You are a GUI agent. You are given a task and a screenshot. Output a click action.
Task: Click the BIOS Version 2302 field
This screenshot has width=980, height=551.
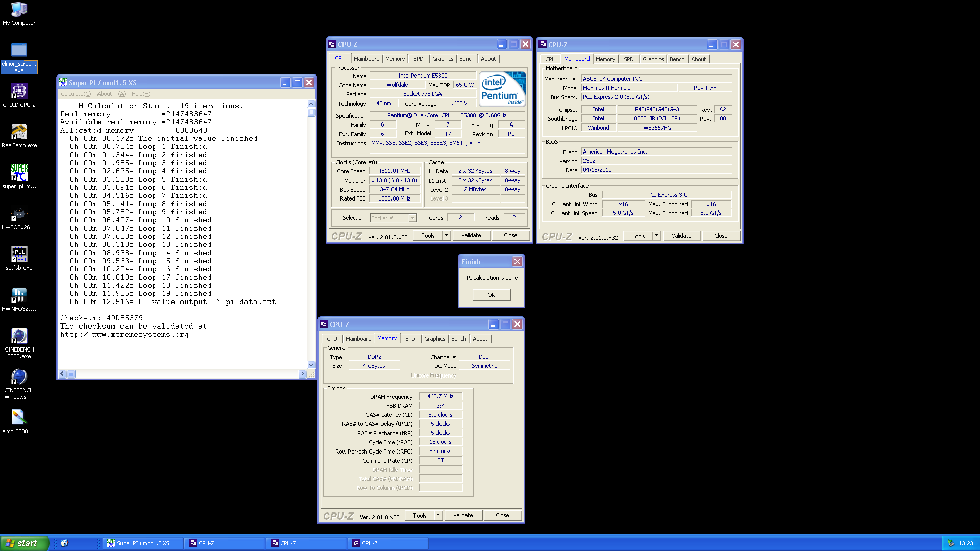click(x=656, y=161)
